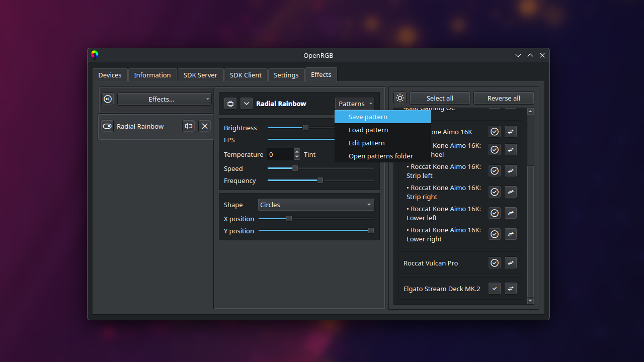
Task: Open the Effects... dropdown list
Action: pos(165,99)
